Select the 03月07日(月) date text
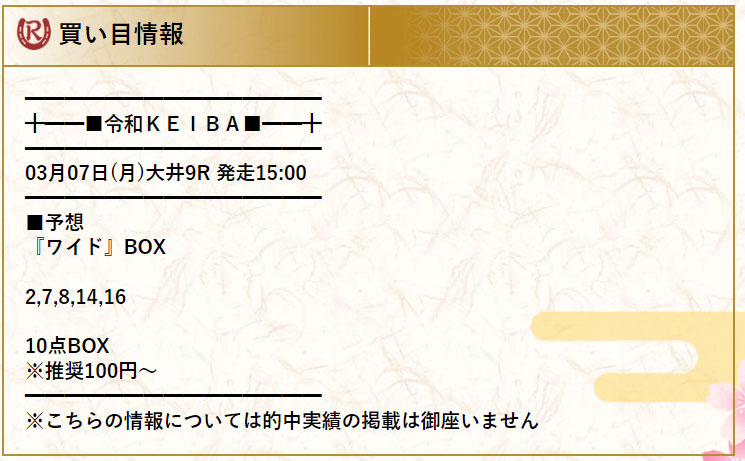 point(83,172)
